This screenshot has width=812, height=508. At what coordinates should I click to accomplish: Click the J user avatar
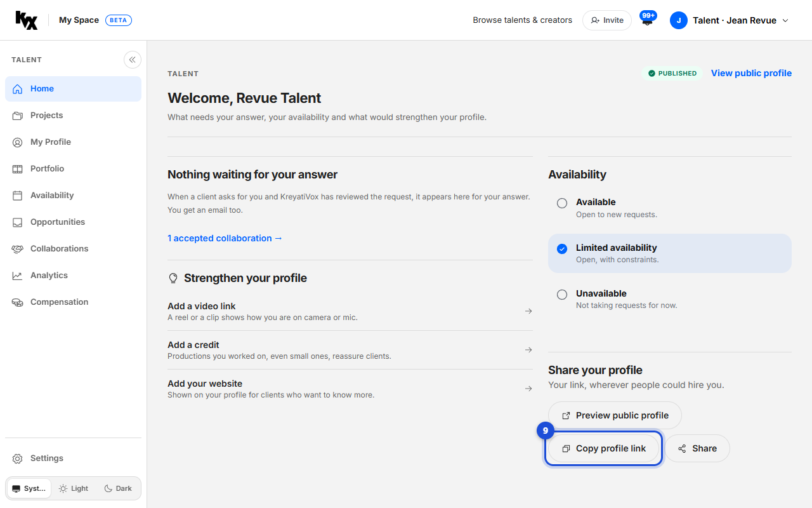[679, 20]
